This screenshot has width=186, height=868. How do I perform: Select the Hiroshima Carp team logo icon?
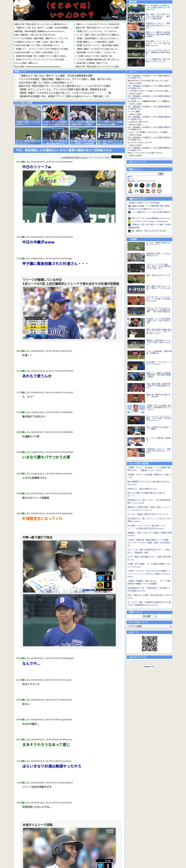point(154,185)
